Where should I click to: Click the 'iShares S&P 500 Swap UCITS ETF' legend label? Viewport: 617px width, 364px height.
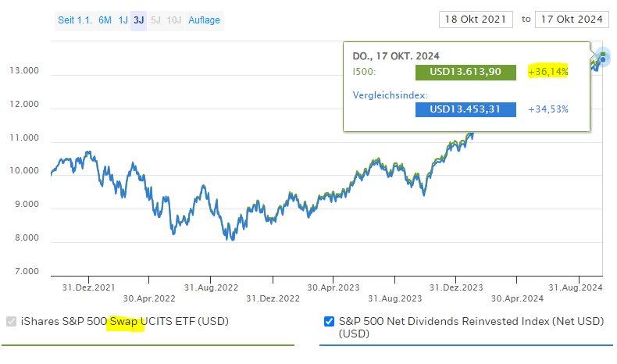coord(125,321)
